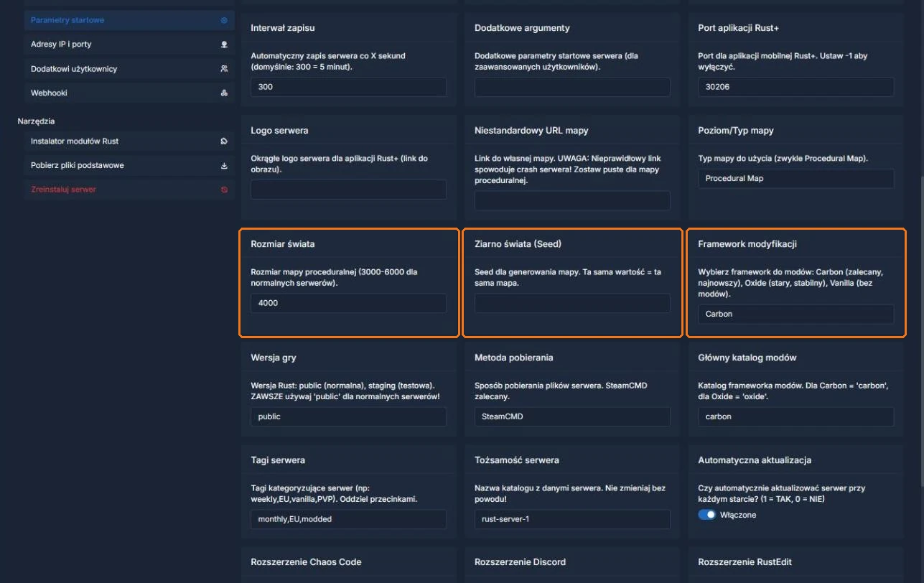Click the Port aplikacji Rust+ field
924x583 pixels.
pyautogui.click(x=795, y=87)
